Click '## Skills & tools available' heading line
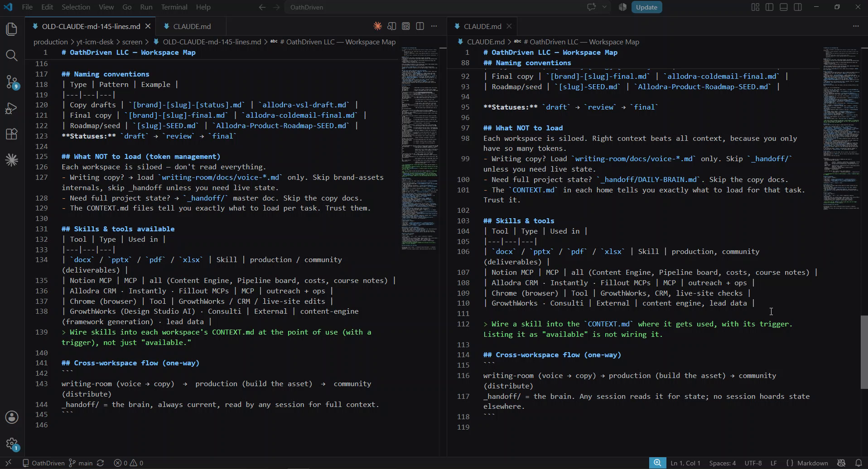This screenshot has height=469, width=868. coord(118,229)
